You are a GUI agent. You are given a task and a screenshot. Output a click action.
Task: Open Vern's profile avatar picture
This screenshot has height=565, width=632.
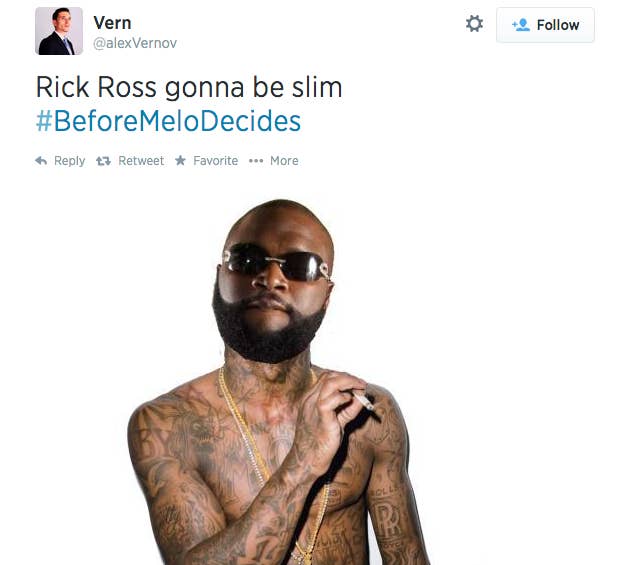click(x=59, y=31)
